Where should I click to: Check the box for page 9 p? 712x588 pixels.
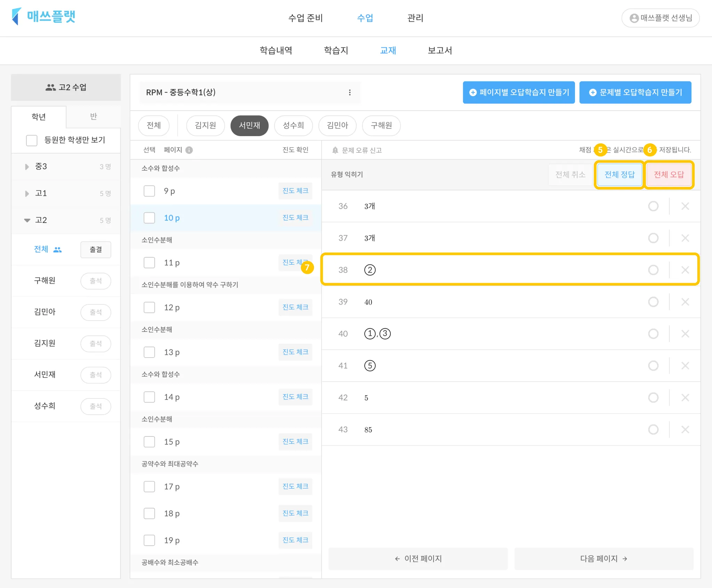(149, 191)
